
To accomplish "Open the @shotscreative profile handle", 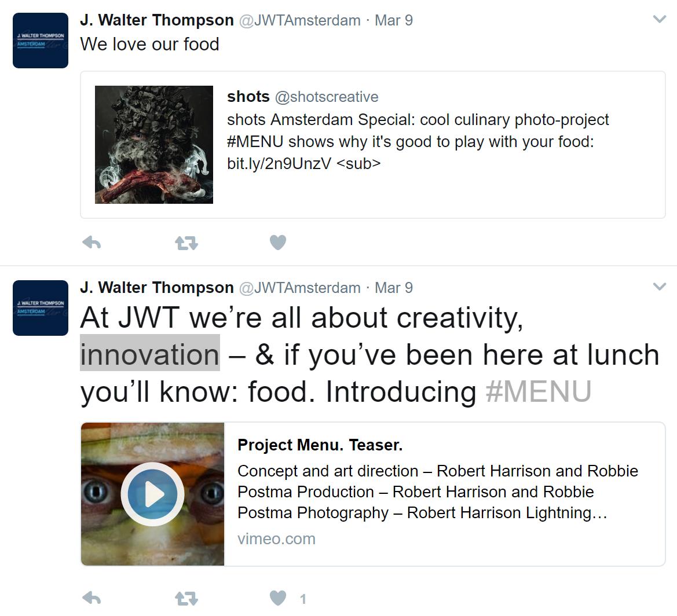I will pos(327,97).
